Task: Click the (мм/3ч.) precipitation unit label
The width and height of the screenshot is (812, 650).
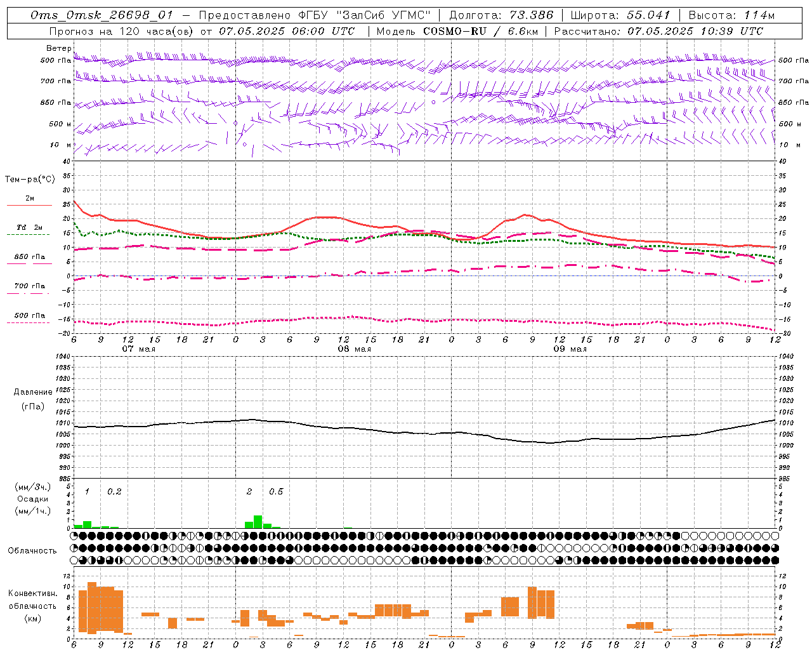Action: pyautogui.click(x=33, y=487)
